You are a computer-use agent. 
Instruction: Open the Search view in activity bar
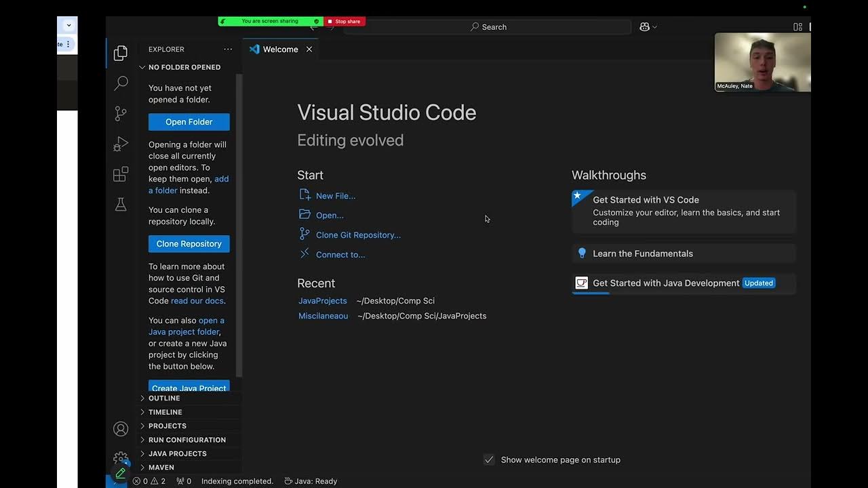coord(121,83)
